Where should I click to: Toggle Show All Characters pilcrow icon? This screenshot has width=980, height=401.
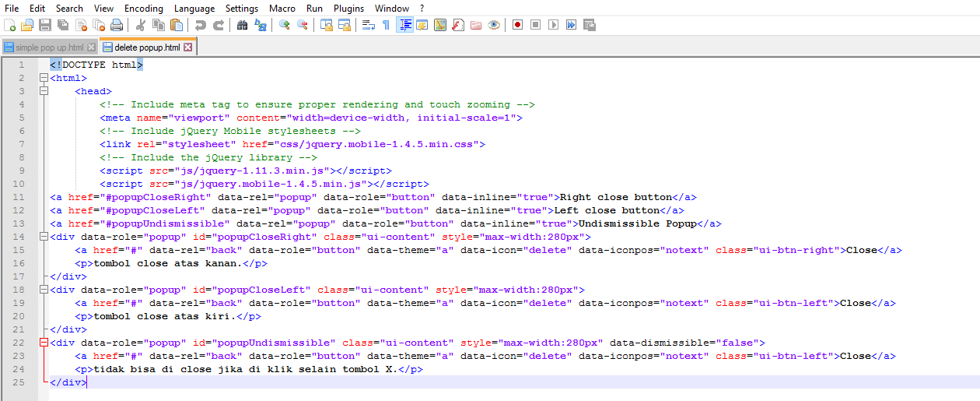pyautogui.click(x=386, y=25)
